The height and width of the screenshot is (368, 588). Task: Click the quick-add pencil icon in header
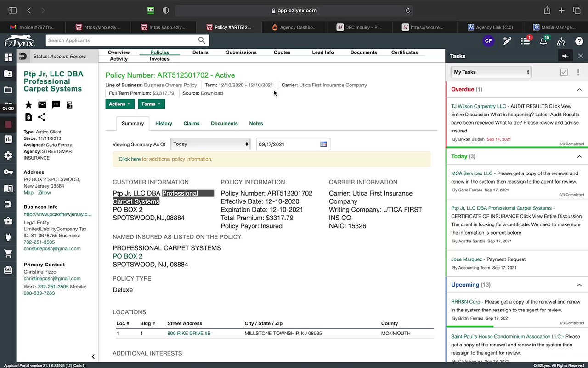507,41
